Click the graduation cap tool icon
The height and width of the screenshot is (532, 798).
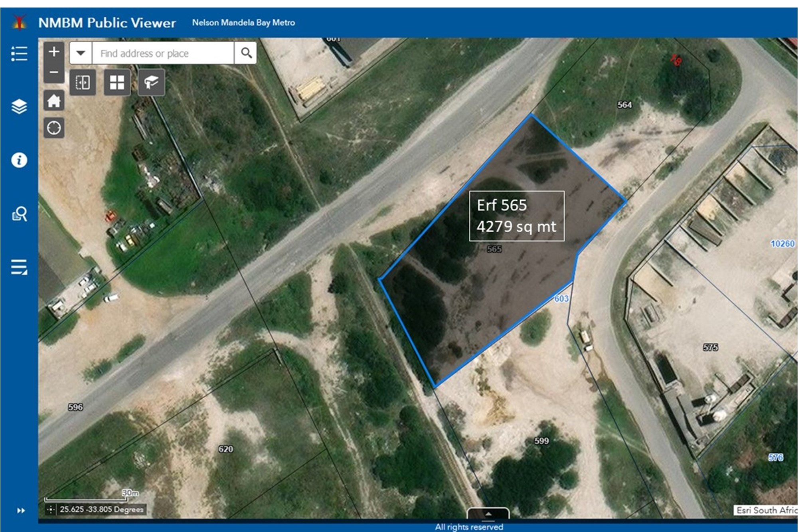click(x=151, y=83)
